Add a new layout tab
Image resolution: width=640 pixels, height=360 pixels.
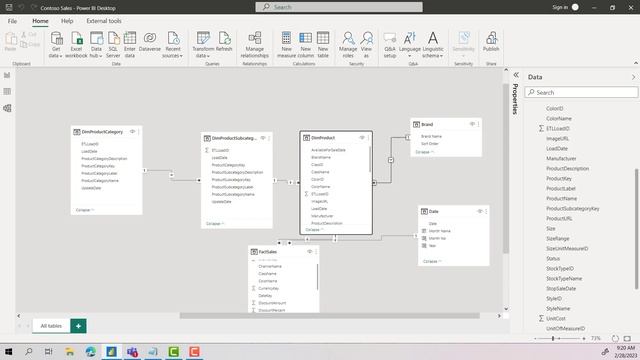(x=78, y=326)
